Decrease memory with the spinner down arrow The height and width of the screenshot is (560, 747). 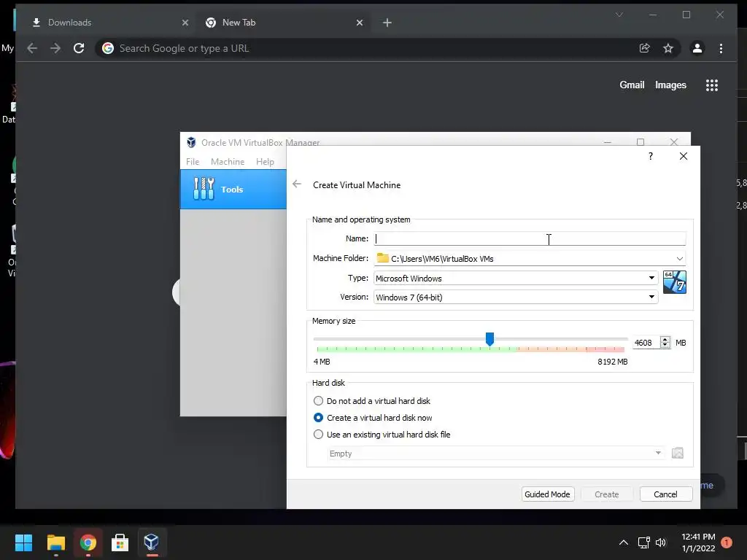click(665, 345)
